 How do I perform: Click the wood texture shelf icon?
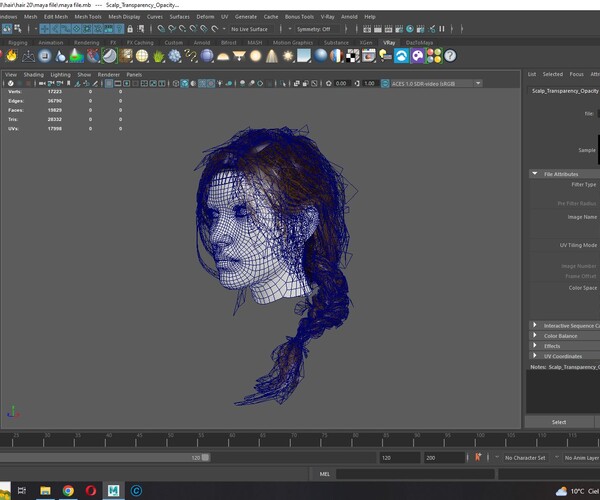click(x=126, y=56)
